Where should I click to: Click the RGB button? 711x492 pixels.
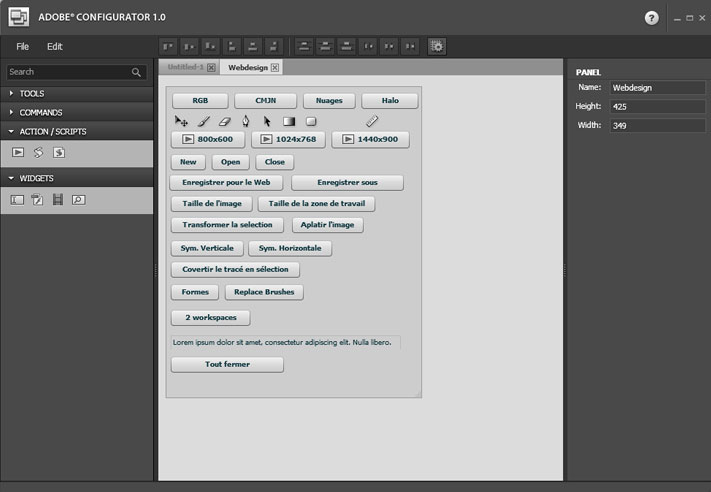coord(200,101)
